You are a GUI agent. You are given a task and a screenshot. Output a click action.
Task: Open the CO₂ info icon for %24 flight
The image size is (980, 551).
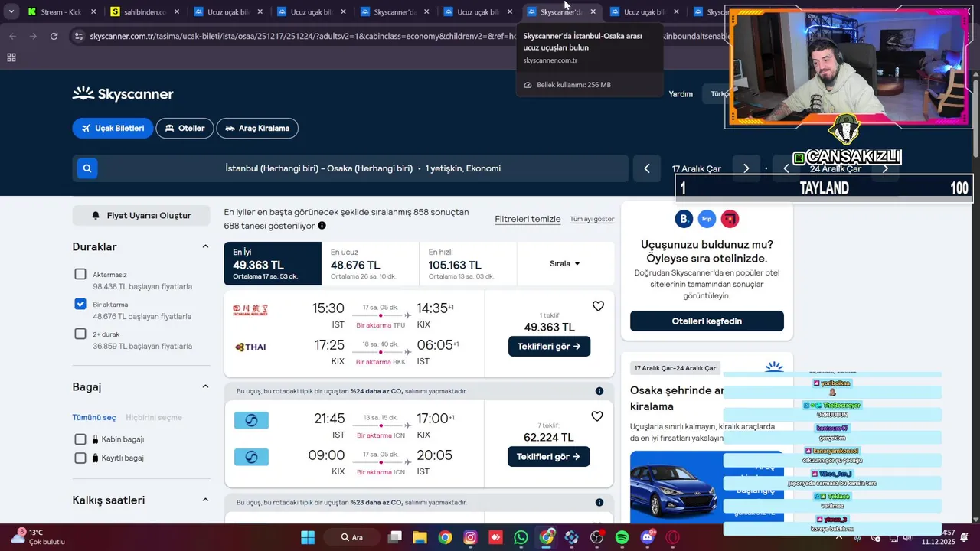pos(599,391)
